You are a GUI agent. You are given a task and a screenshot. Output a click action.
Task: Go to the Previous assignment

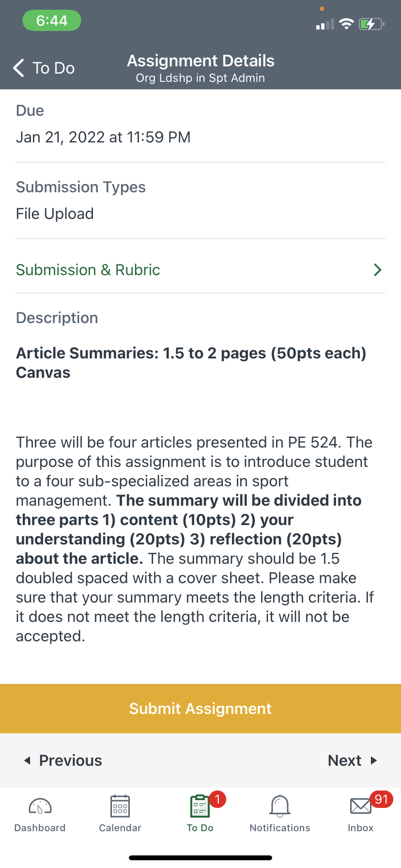[70, 760]
